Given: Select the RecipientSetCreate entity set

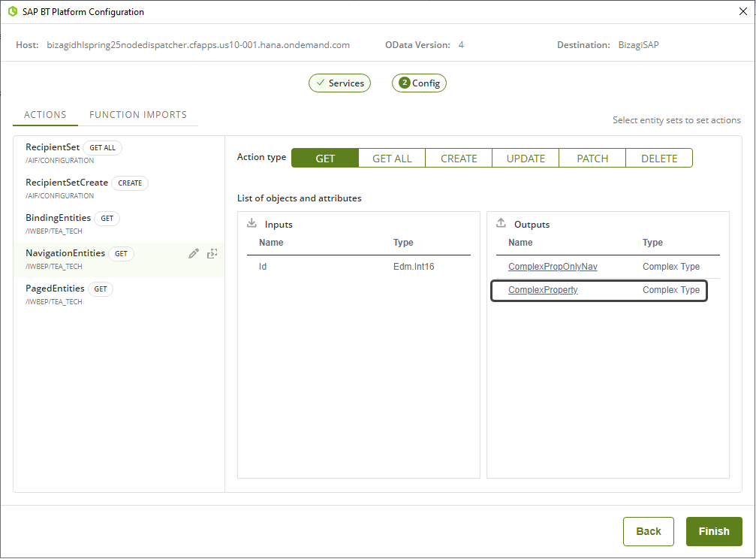Looking at the screenshot, I should [67, 183].
